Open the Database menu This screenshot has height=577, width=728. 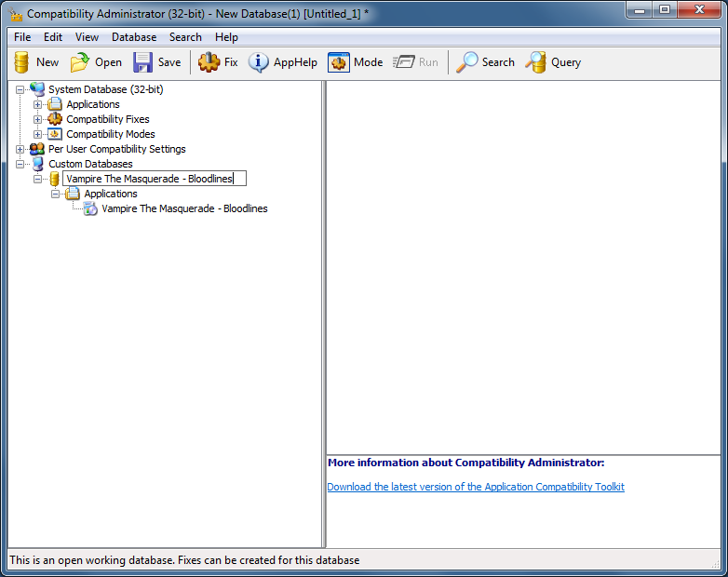click(134, 37)
